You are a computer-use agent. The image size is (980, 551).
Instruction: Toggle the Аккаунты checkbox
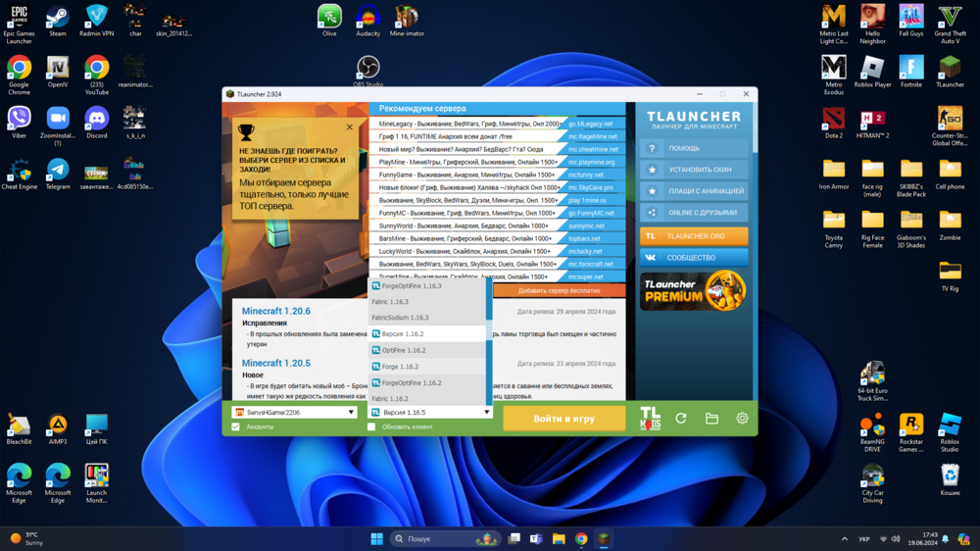pyautogui.click(x=235, y=427)
